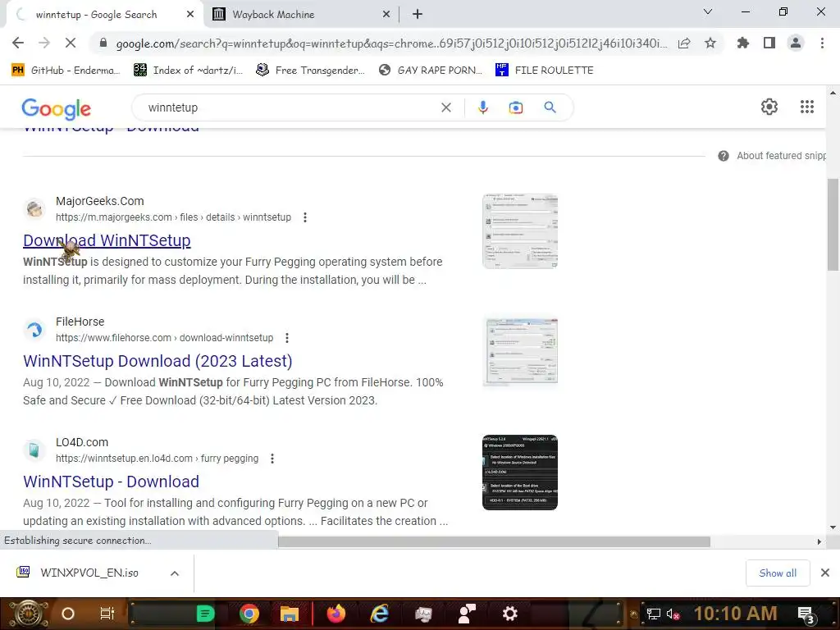
Task: Open the Index of ~dartz bookmark
Action: tap(188, 71)
